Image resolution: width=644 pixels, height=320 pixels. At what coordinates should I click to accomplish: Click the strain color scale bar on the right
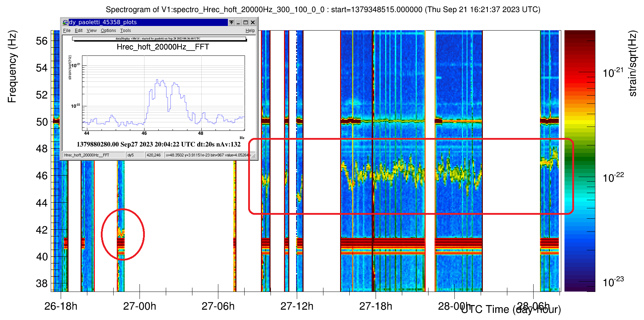[579, 161]
